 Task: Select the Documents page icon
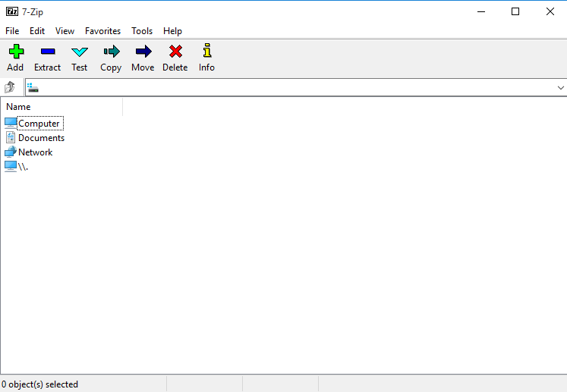11,137
